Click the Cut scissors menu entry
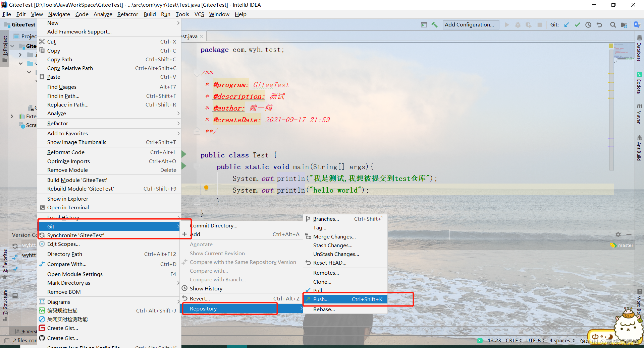The image size is (644, 348). tap(109, 42)
